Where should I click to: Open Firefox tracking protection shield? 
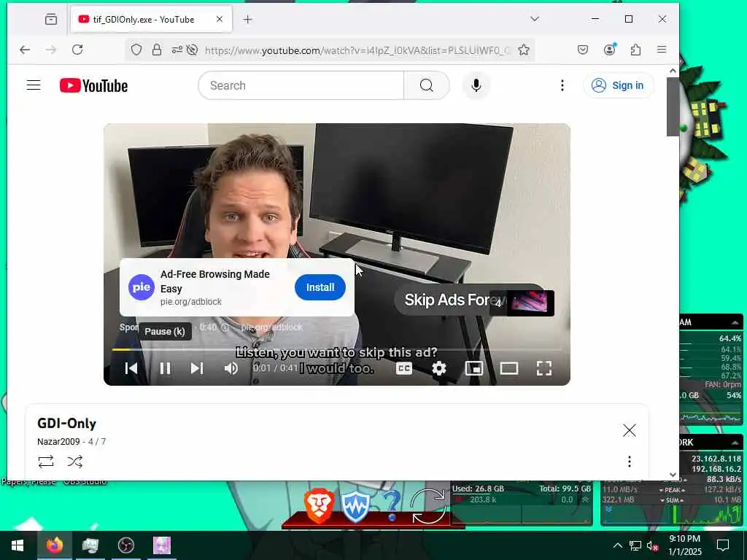pyautogui.click(x=136, y=50)
